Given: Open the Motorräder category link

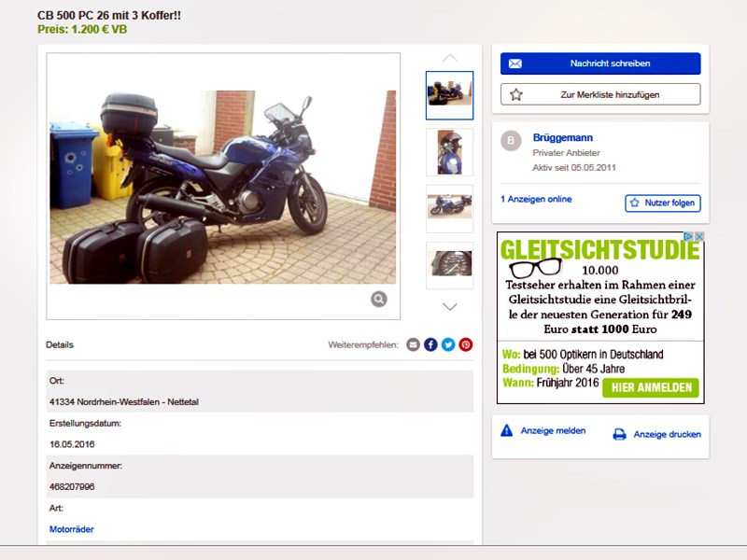Looking at the screenshot, I should pyautogui.click(x=72, y=529).
